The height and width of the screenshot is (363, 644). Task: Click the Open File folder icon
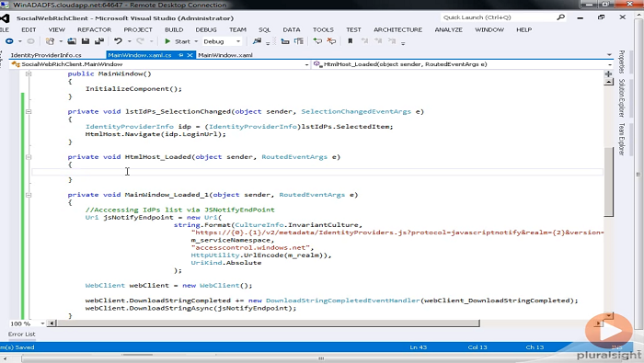[72, 41]
